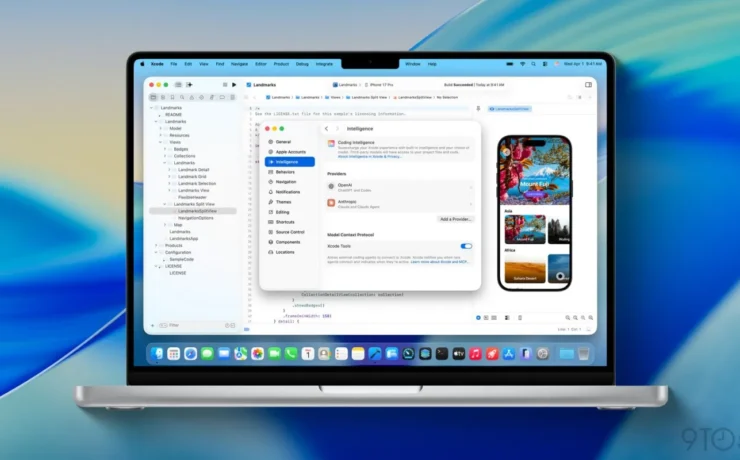Open the Anthropic provider row
Viewport: 740px width, 460px height.
400,204
